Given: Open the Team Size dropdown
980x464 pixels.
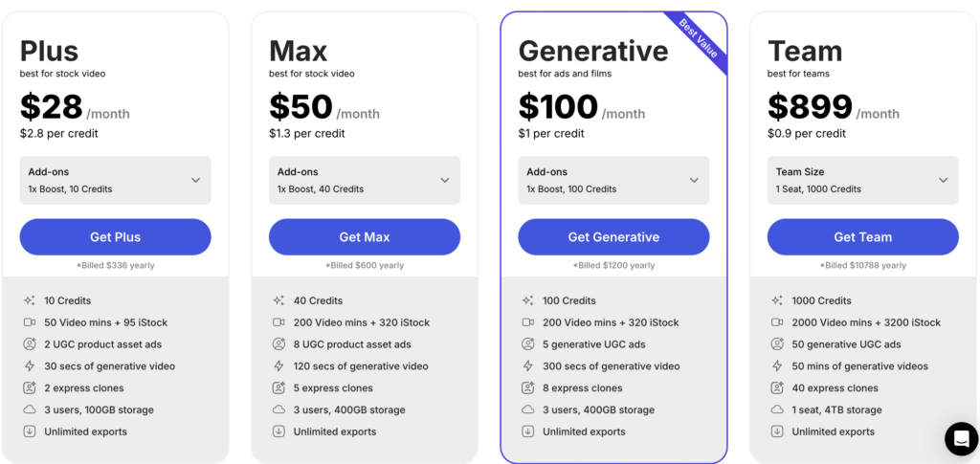Looking at the screenshot, I should (862, 180).
